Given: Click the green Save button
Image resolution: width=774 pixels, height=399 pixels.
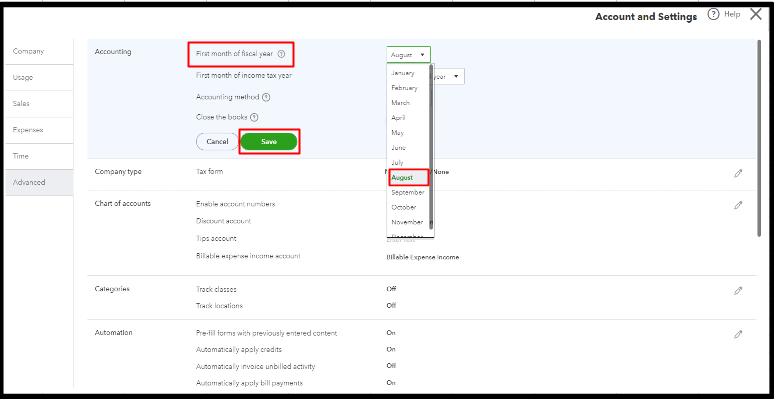Looking at the screenshot, I should click(x=269, y=142).
